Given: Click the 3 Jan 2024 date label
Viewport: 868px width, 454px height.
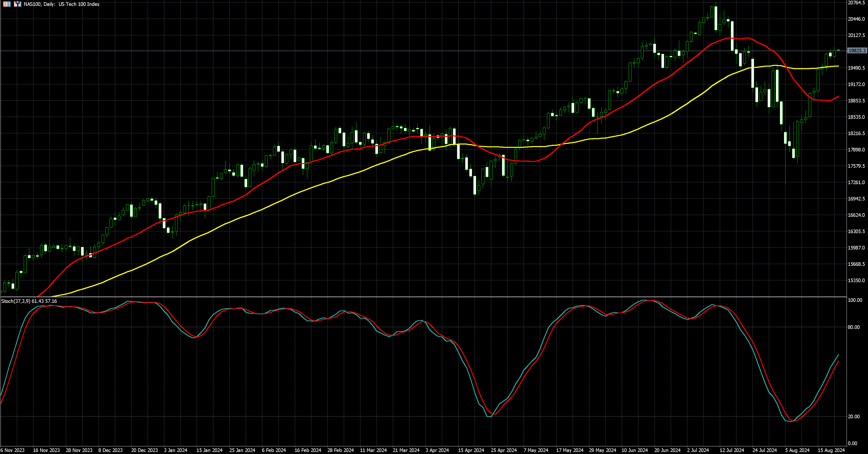Looking at the screenshot, I should click(175, 450).
